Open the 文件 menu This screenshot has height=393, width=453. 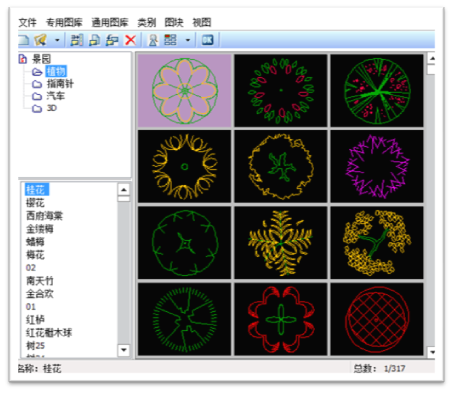27,23
